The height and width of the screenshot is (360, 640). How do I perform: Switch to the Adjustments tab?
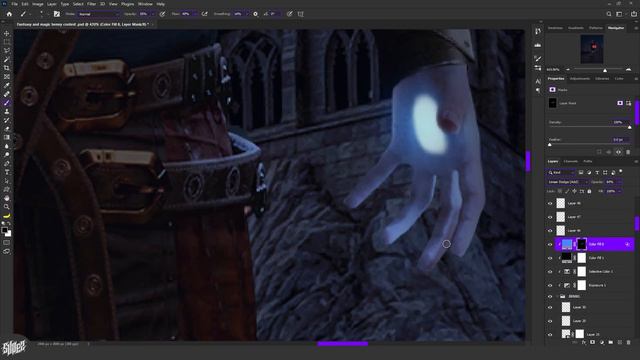[580, 79]
